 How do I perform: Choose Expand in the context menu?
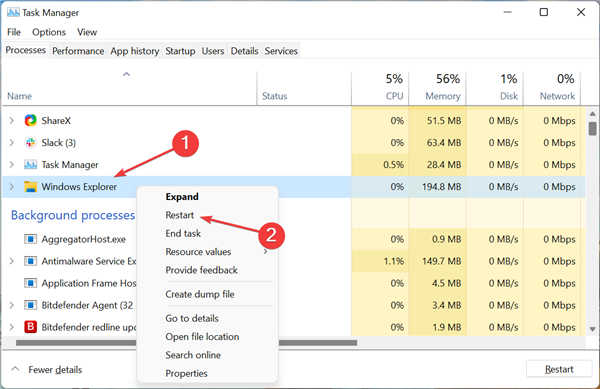tap(182, 197)
